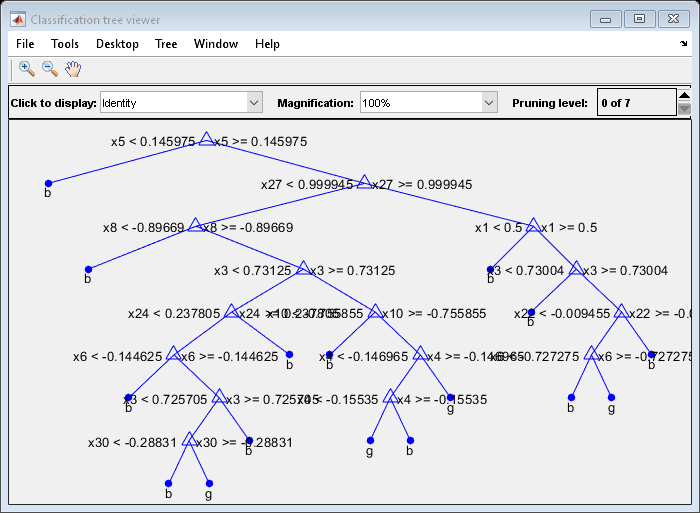Click the 'x27 < 0.999945' branch label

point(307,184)
